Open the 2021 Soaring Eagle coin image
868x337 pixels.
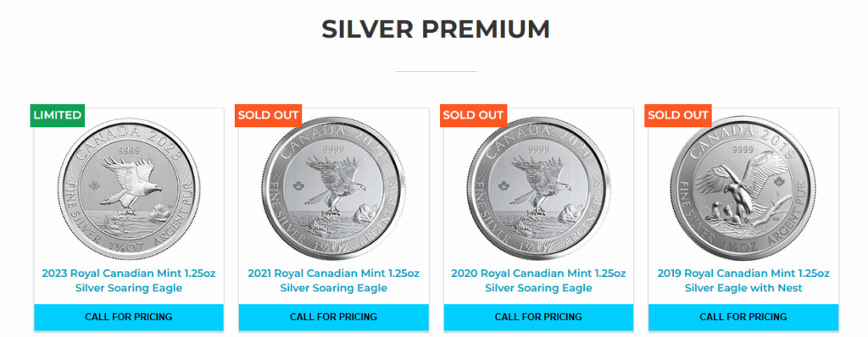[x=334, y=190]
